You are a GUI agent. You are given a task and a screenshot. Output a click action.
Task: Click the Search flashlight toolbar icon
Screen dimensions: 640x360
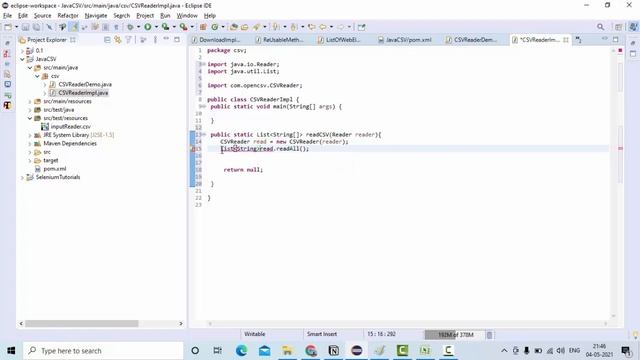pos(256,27)
